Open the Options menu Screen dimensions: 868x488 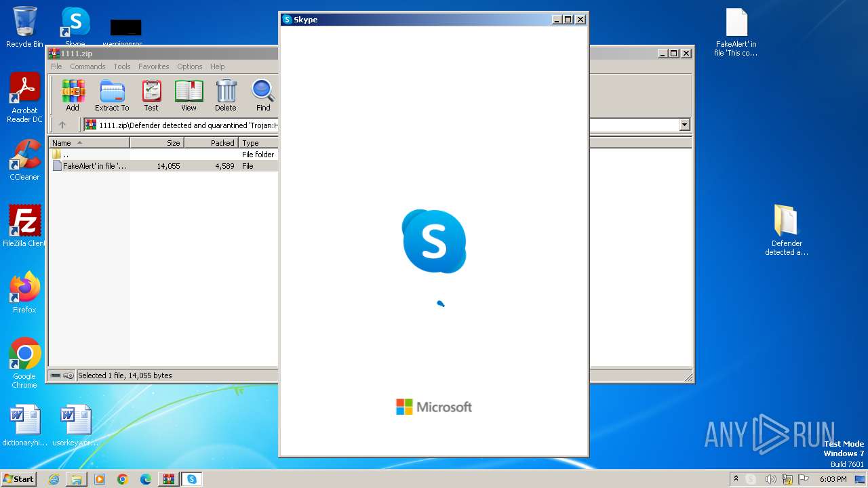click(190, 66)
